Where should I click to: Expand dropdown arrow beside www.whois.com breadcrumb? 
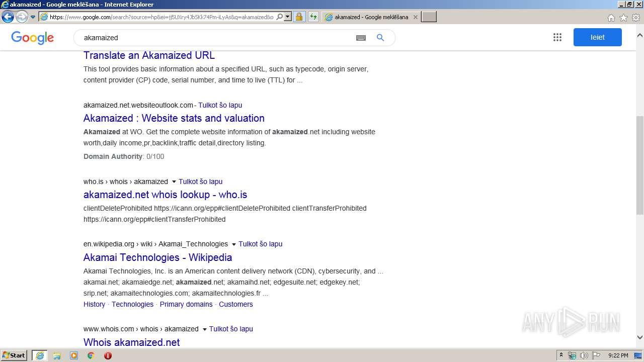point(205,329)
